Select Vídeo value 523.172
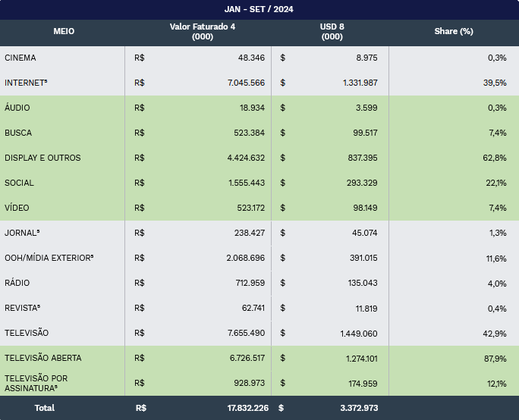The height and width of the screenshot is (420, 519). [x=251, y=208]
